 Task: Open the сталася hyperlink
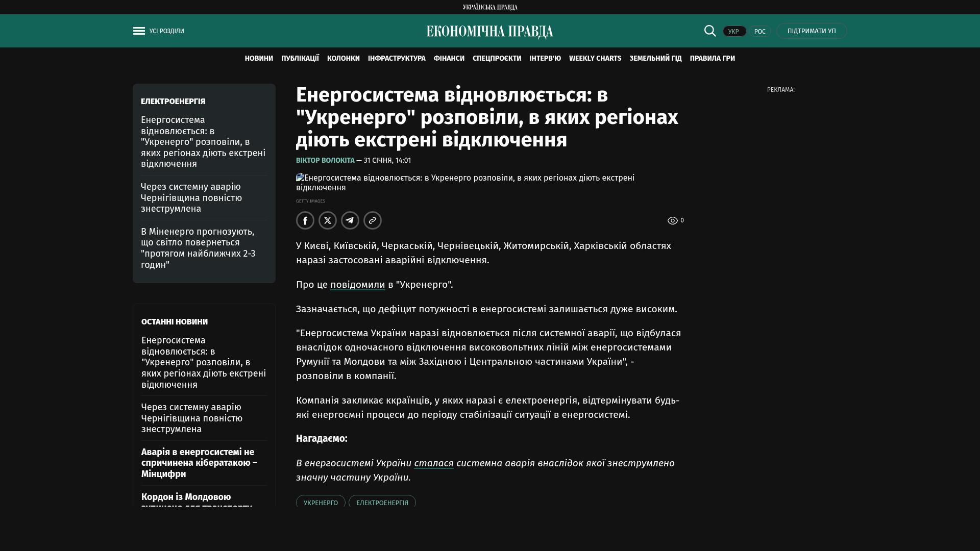(x=433, y=463)
